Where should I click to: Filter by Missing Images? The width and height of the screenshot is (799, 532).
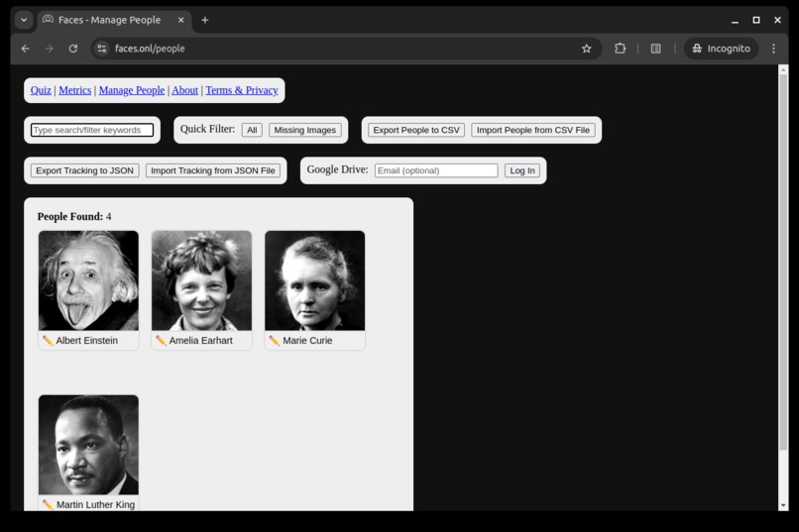(305, 130)
